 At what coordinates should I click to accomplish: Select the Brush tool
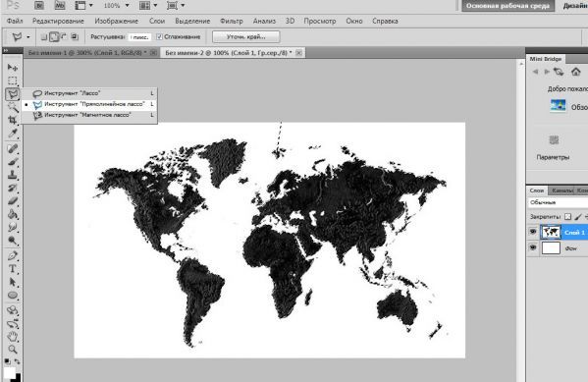tap(13, 162)
